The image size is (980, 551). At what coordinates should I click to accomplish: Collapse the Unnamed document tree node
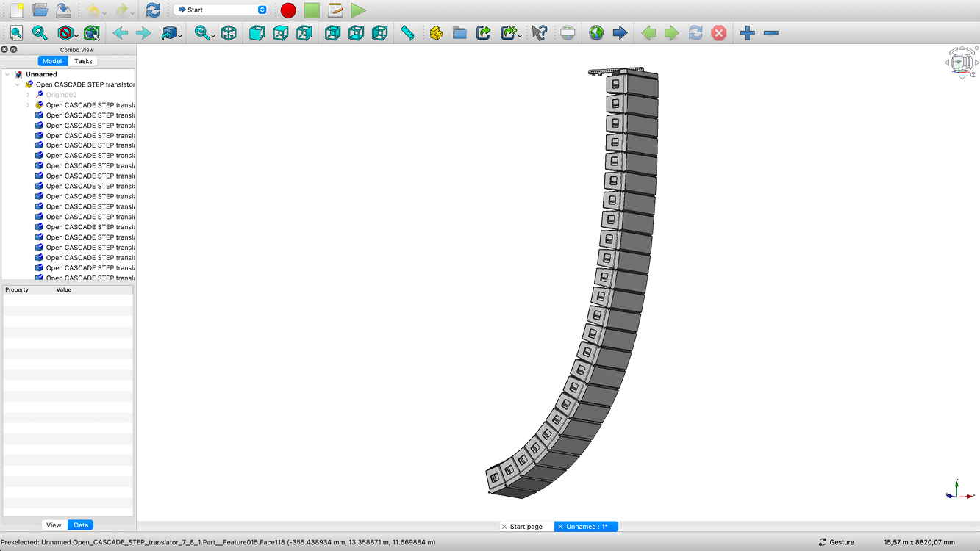7,74
